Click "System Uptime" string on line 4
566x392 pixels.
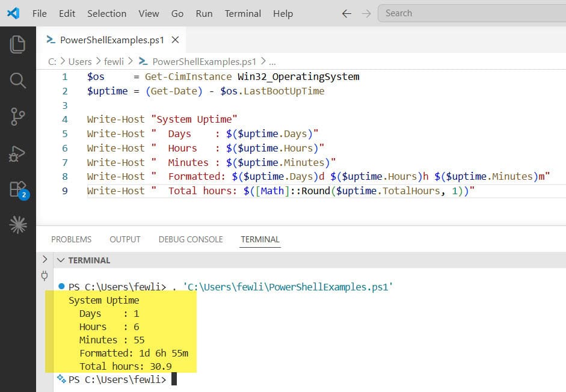pyautogui.click(x=194, y=119)
